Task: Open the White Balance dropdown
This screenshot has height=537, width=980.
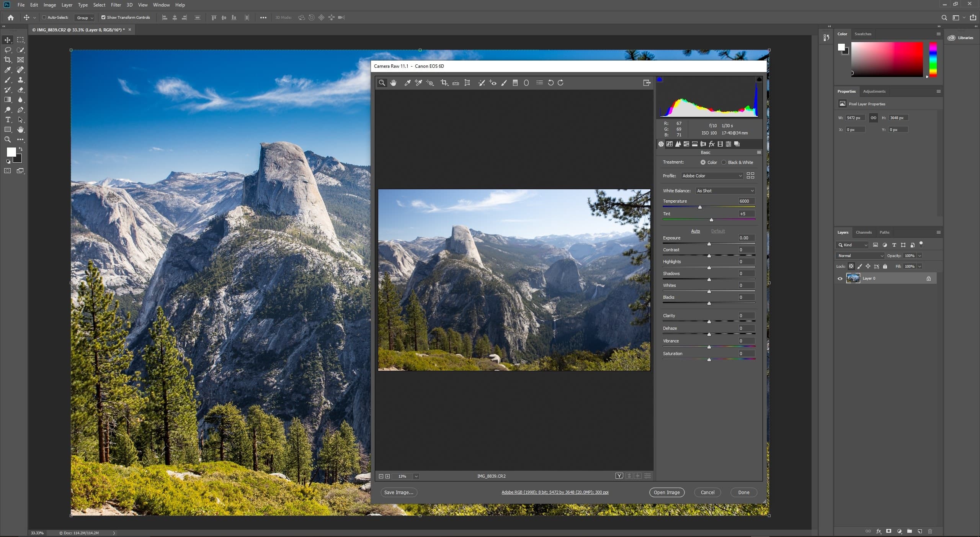Action: (x=725, y=190)
